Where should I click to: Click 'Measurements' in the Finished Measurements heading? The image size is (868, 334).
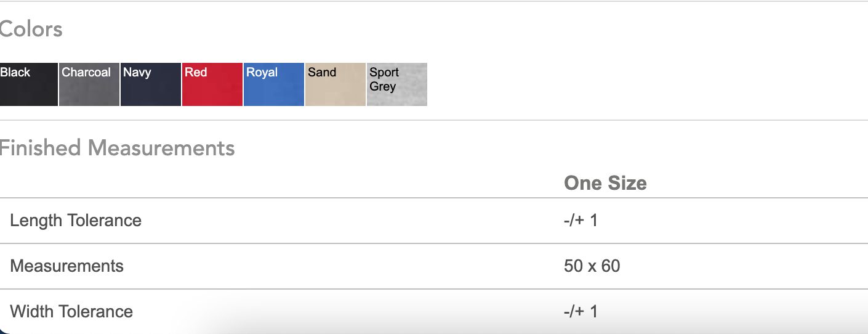(161, 148)
